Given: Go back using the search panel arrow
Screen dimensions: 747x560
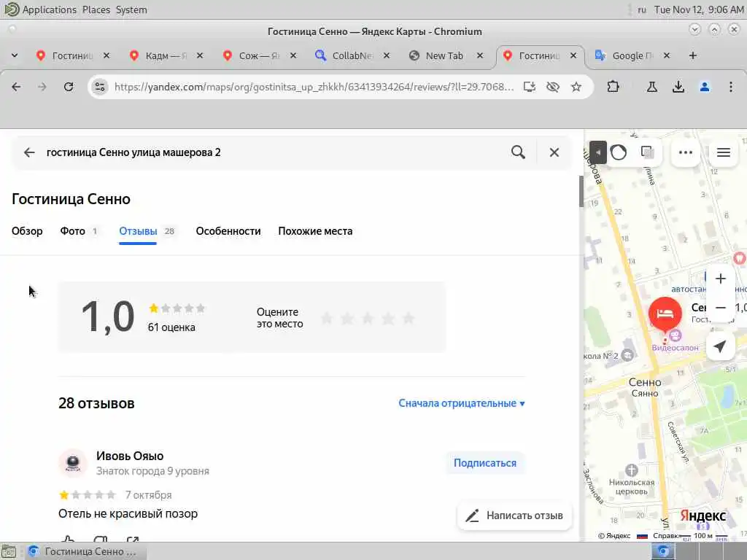Looking at the screenshot, I should click(29, 152).
